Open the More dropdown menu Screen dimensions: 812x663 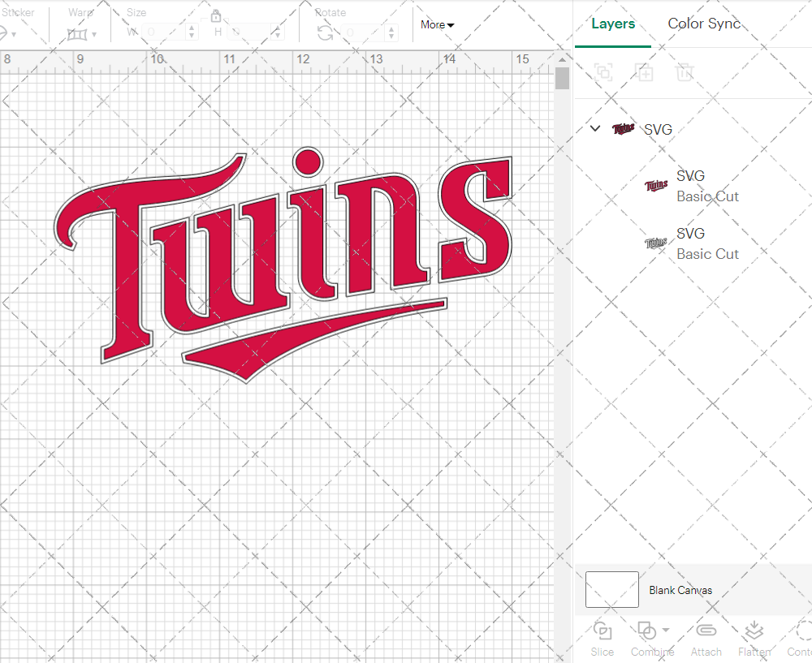pyautogui.click(x=437, y=25)
